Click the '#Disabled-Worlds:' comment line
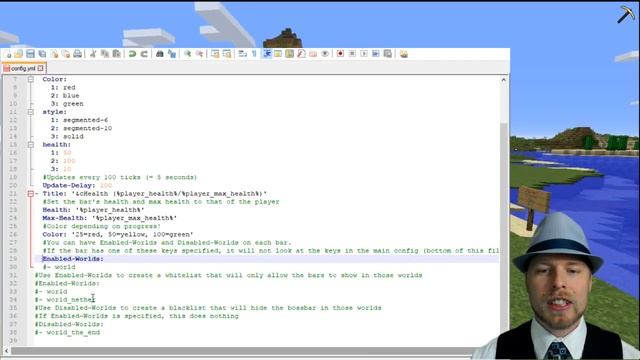 (69, 324)
